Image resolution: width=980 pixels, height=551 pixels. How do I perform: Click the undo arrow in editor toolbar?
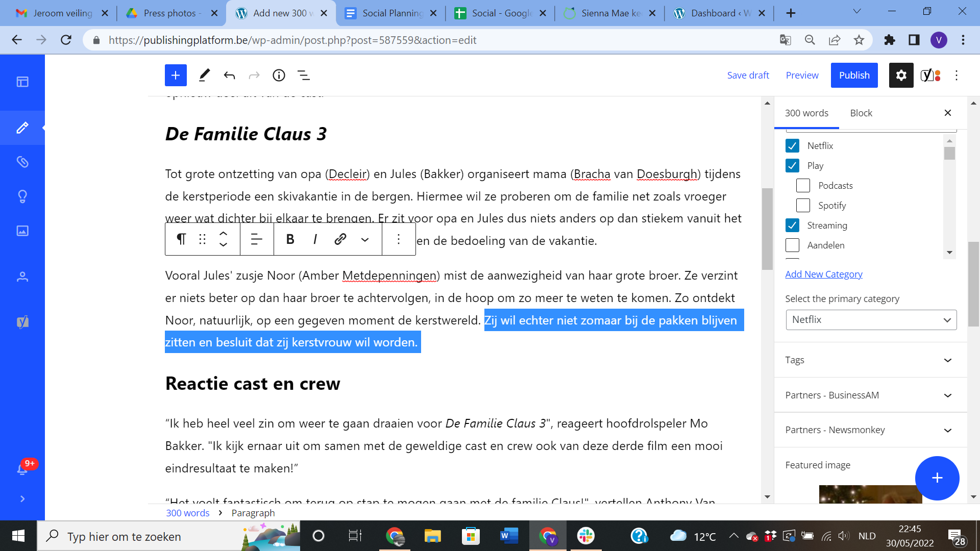[229, 76]
